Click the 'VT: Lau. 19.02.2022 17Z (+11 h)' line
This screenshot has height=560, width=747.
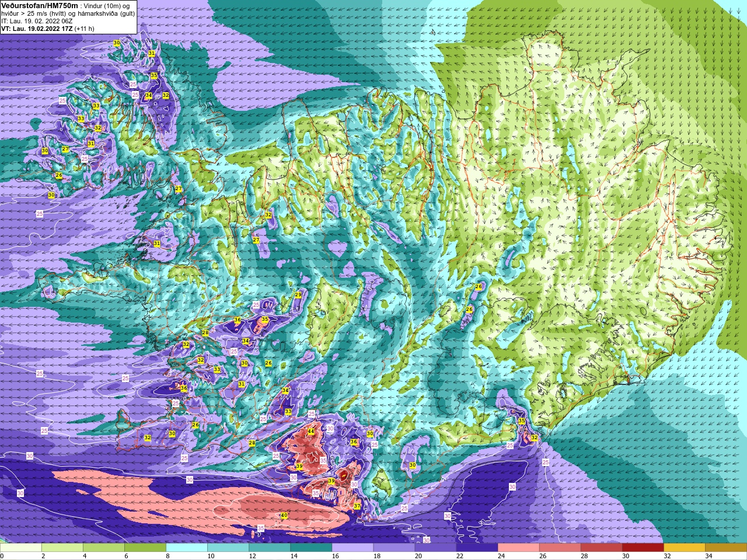48,29
